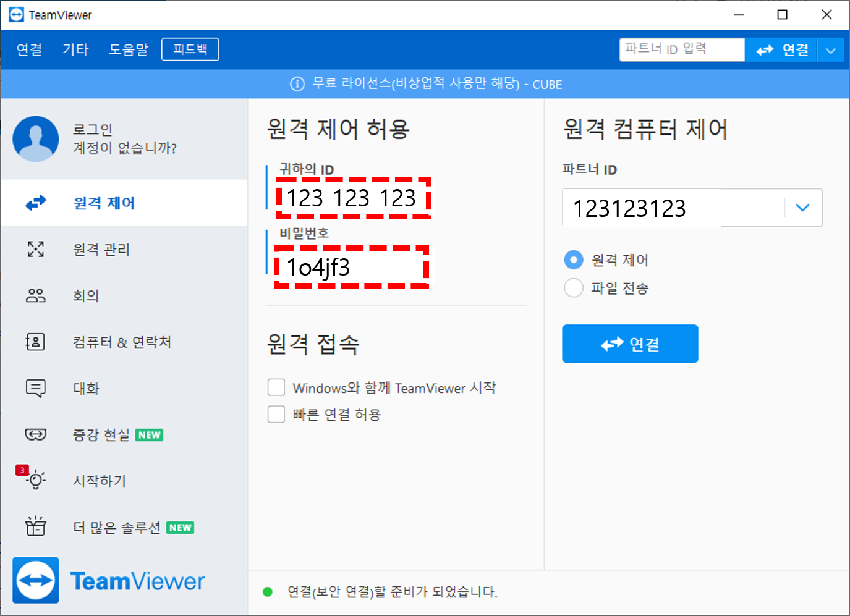Click the NEW badge beside 증강 현실
Screen dimensions: 850x616
click(150, 435)
